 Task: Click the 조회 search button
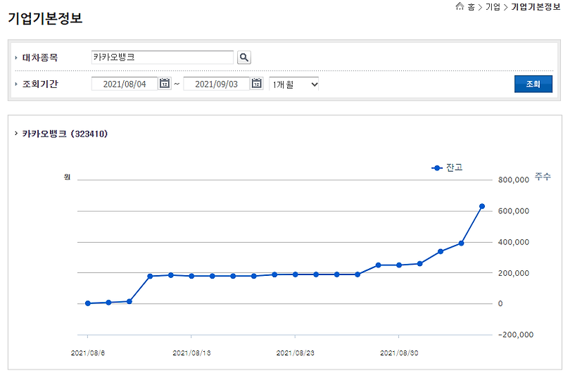(533, 84)
